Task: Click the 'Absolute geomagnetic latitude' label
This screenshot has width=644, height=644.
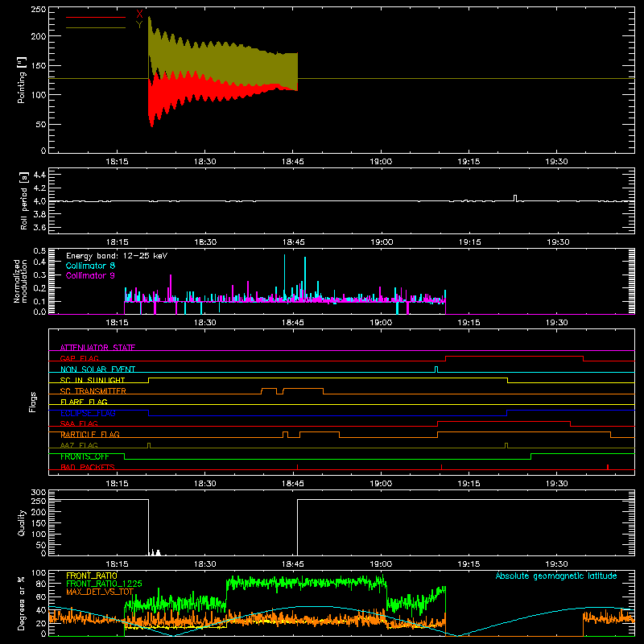Action: tap(556, 576)
